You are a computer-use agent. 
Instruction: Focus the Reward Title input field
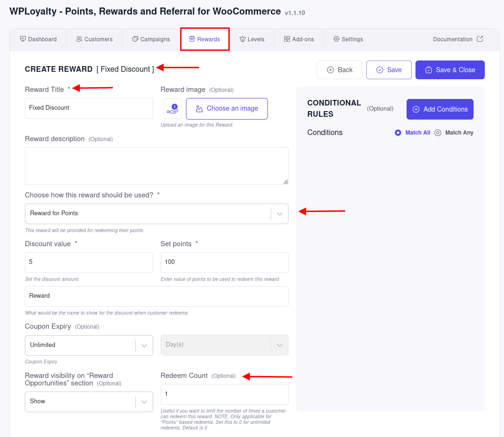coord(89,108)
